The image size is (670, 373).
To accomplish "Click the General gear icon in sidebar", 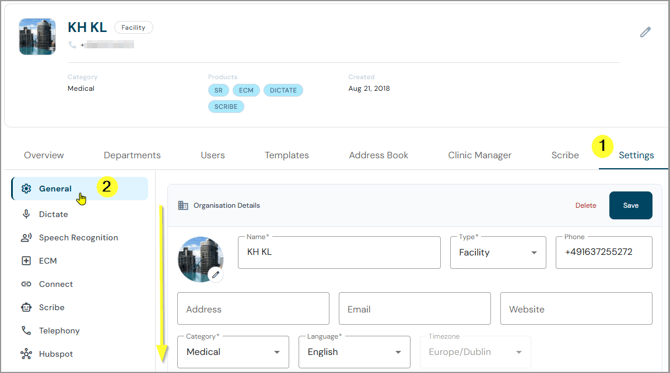I will click(26, 188).
